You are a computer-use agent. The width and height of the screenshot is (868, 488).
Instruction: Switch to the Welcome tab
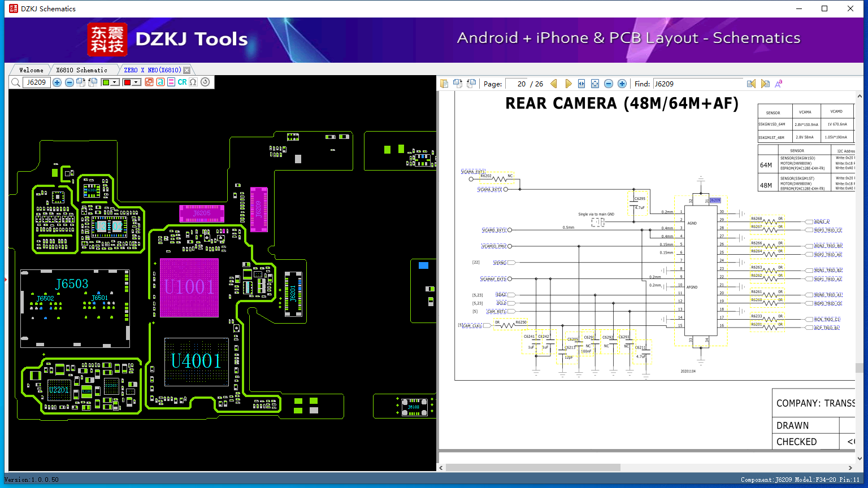(31, 70)
